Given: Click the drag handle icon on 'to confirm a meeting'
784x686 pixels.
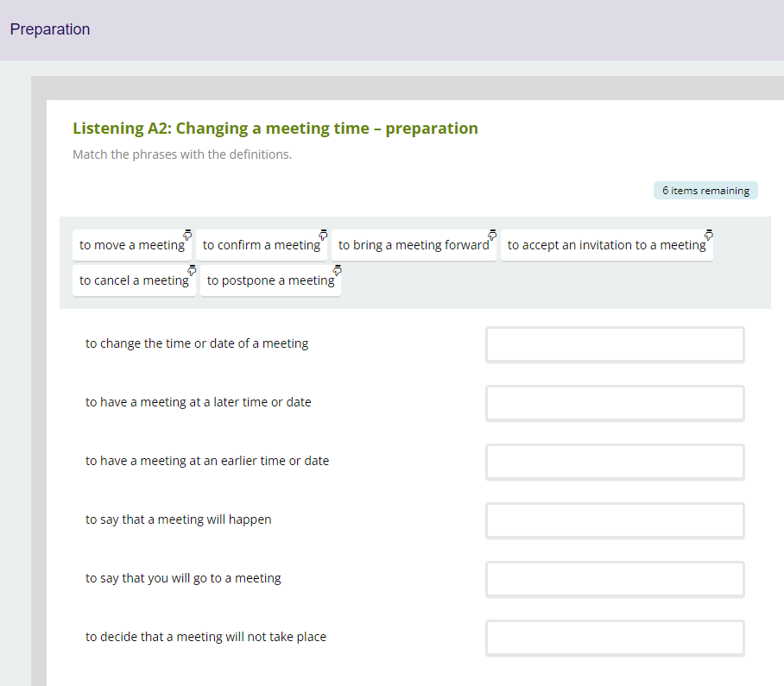Looking at the screenshot, I should pos(323,235).
